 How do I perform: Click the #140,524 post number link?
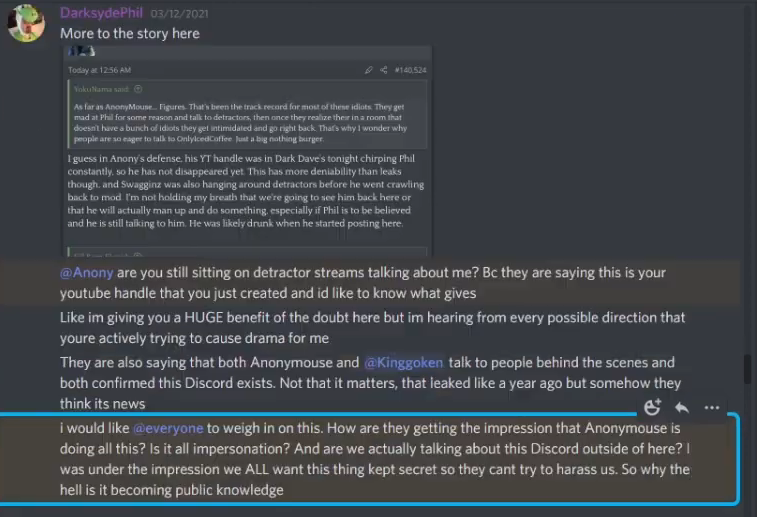410,70
